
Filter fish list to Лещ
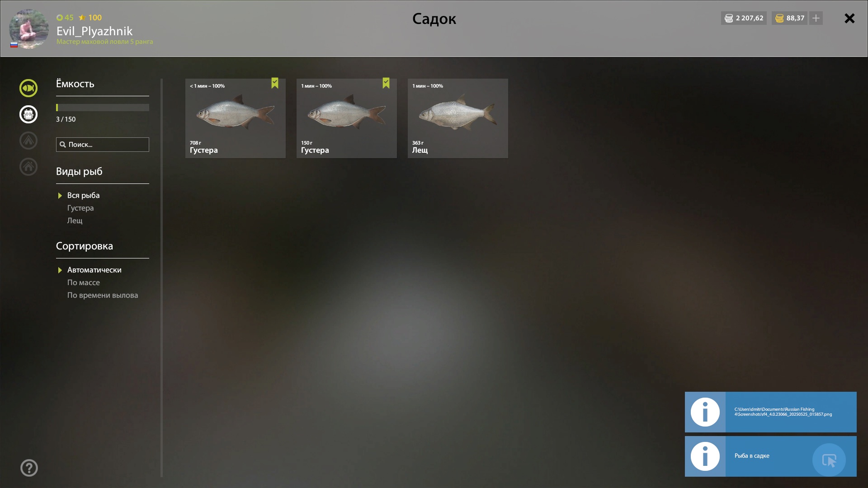75,221
